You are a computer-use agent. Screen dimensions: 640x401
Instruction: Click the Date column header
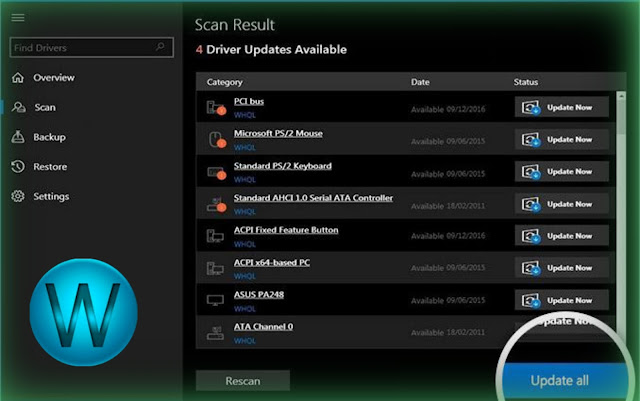(420, 82)
